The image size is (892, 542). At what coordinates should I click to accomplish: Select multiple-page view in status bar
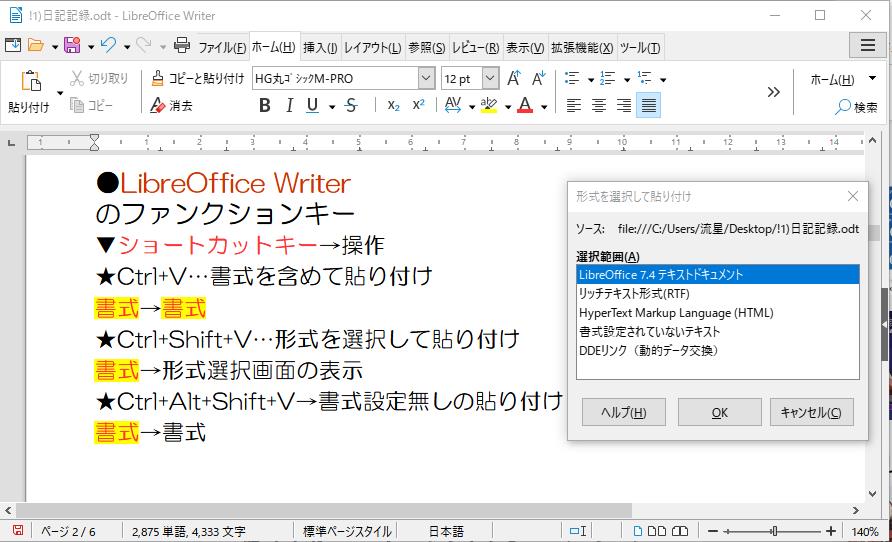(656, 531)
